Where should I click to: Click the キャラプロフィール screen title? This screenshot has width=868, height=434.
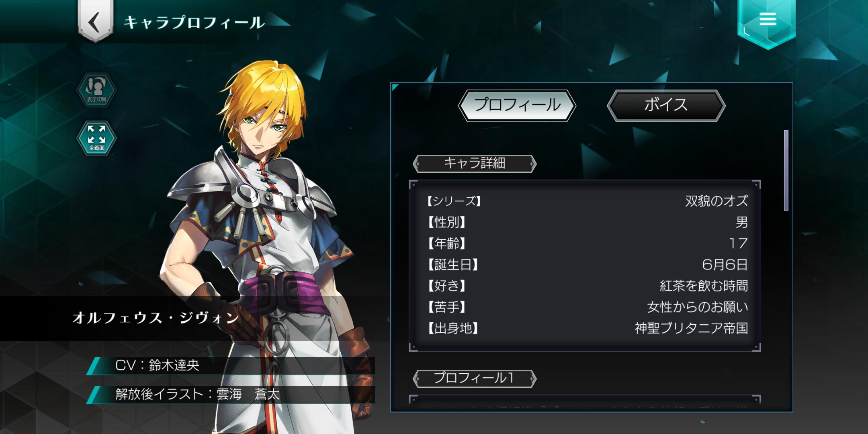(x=194, y=23)
